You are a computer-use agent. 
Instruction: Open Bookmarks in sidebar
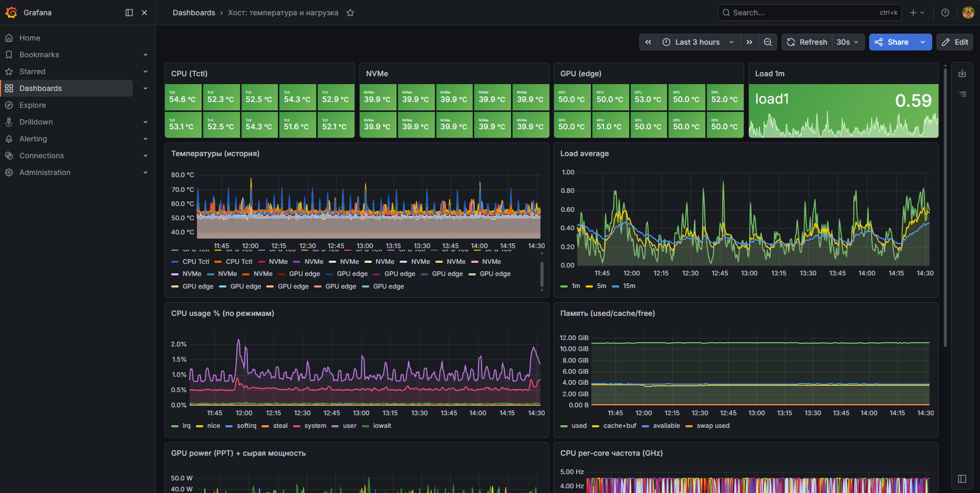39,55
